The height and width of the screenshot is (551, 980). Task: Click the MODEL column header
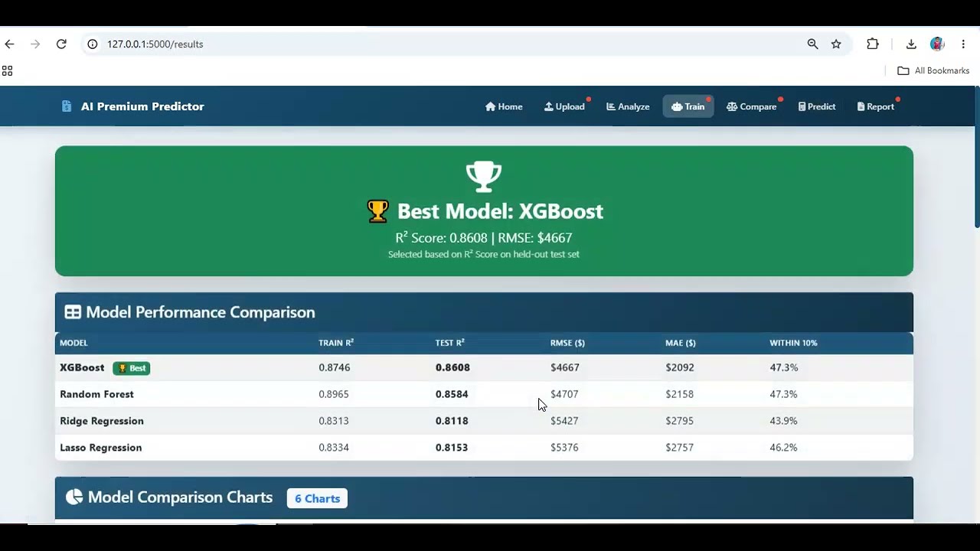coord(73,343)
